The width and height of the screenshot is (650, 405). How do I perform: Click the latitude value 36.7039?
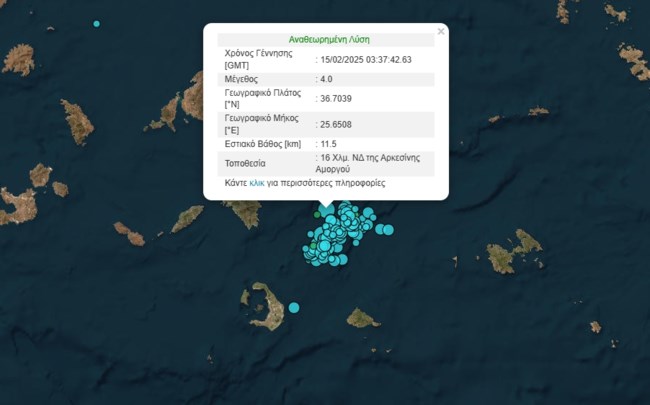(x=337, y=98)
